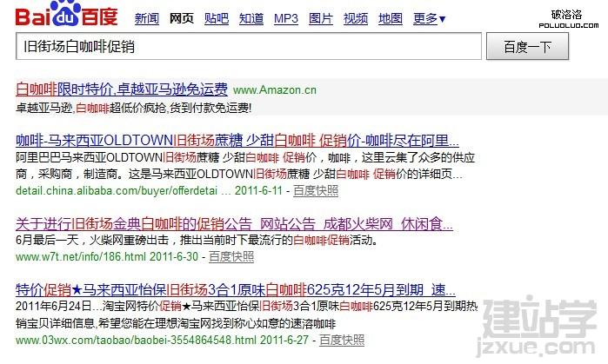Focus the search field containing 旧街场白咖啡促销
Screen dimensions: 608x364
pyautogui.click(x=249, y=46)
